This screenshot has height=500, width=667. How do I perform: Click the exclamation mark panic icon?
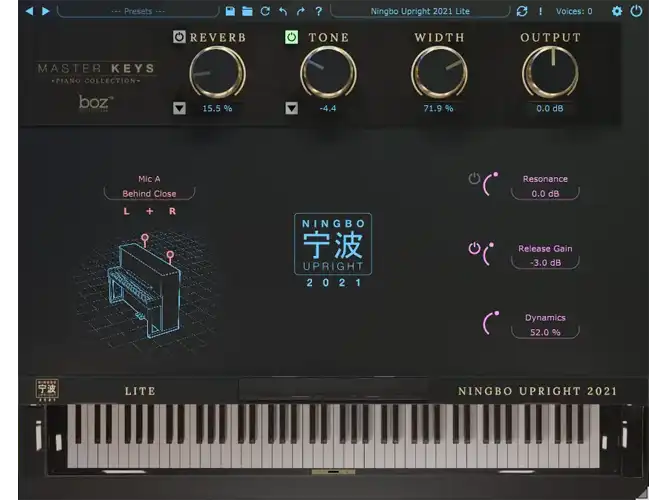[x=541, y=11]
